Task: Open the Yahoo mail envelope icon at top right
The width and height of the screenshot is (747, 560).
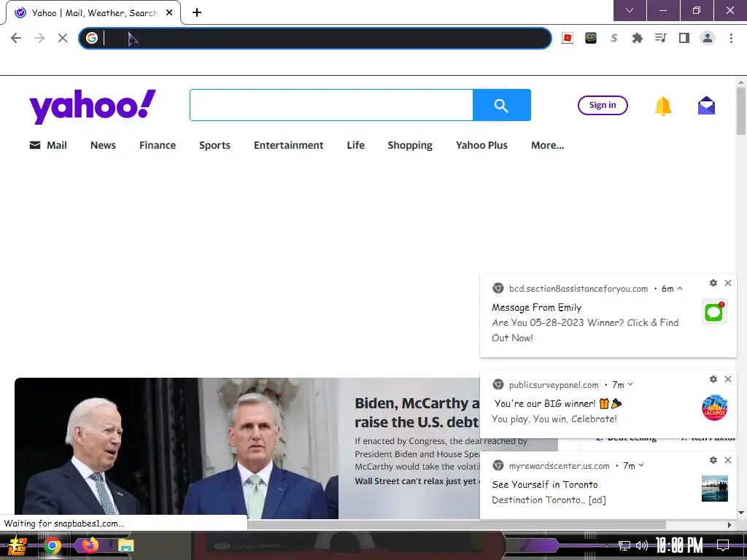Action: tap(706, 106)
